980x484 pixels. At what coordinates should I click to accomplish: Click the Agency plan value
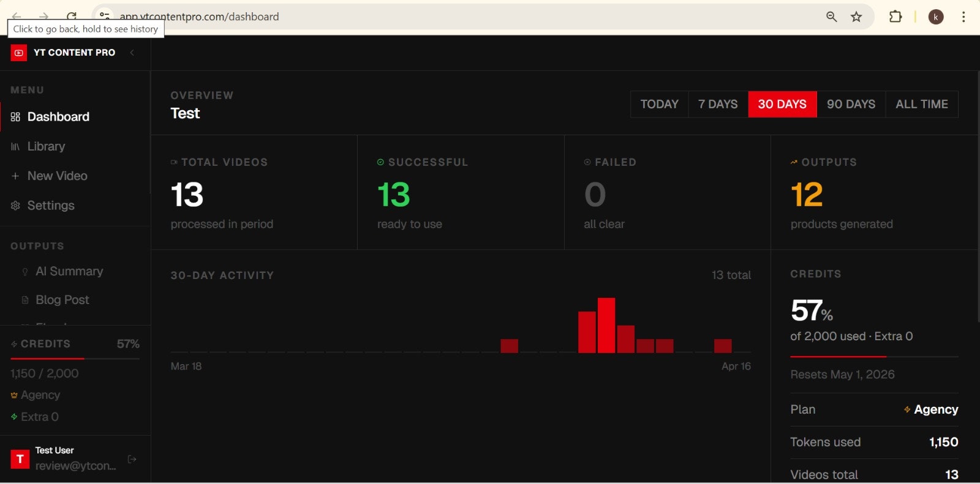click(936, 410)
